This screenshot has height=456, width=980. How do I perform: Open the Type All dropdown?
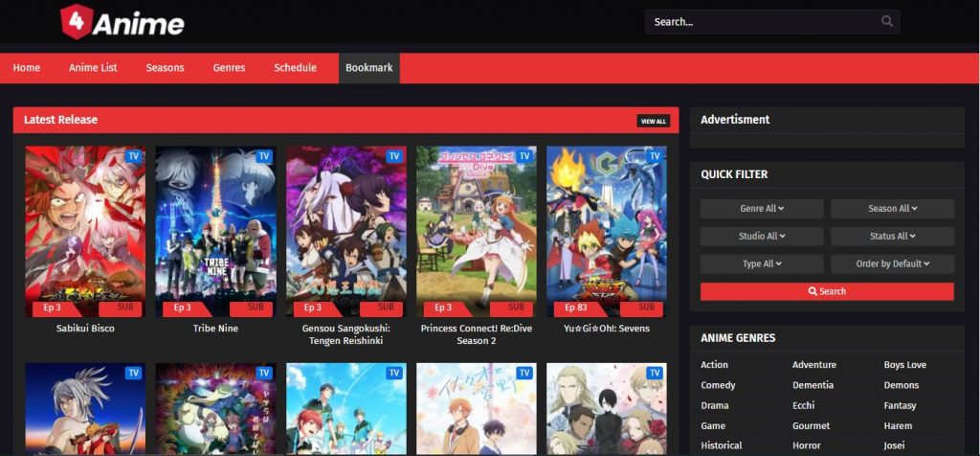(761, 264)
